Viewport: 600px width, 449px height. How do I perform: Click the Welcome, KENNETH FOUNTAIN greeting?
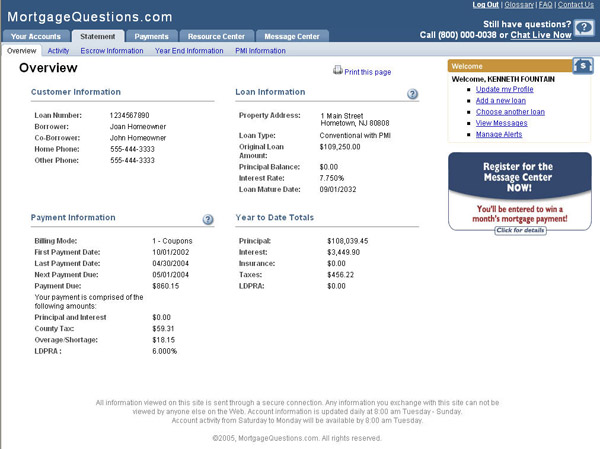click(x=503, y=79)
